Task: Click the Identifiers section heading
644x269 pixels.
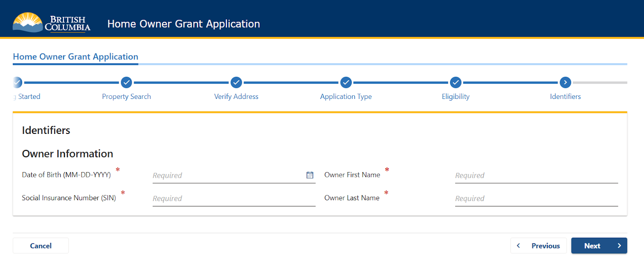Action: [46, 130]
